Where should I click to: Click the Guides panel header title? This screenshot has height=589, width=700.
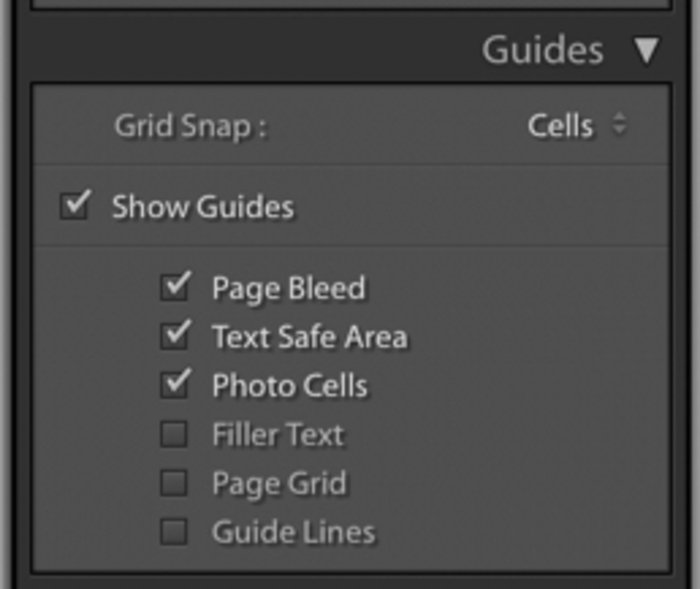542,49
